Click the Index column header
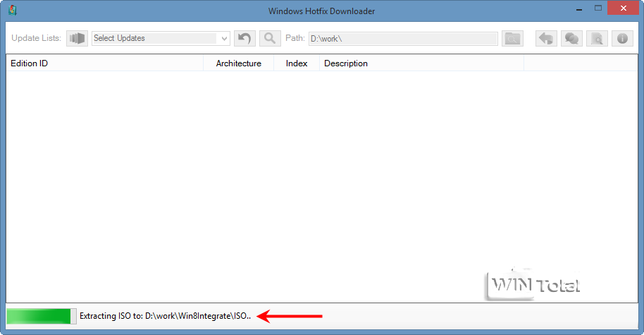This screenshot has height=335, width=644. [x=297, y=63]
